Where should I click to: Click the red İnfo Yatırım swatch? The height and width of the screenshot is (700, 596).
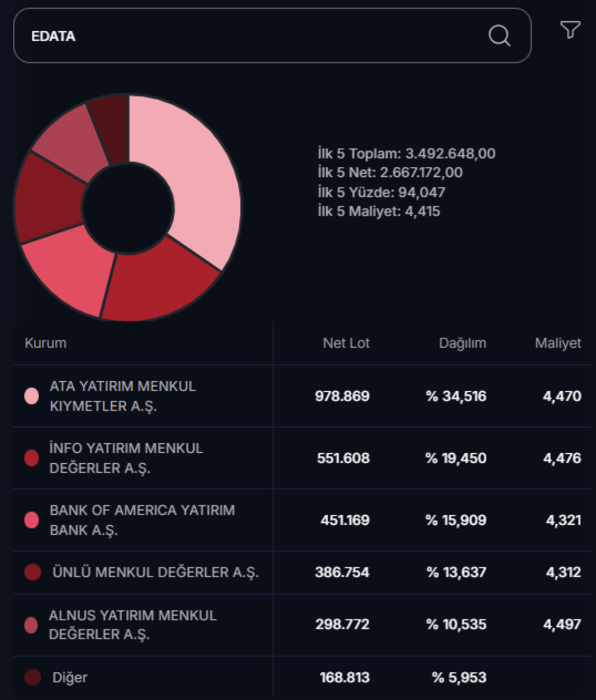[x=32, y=458]
